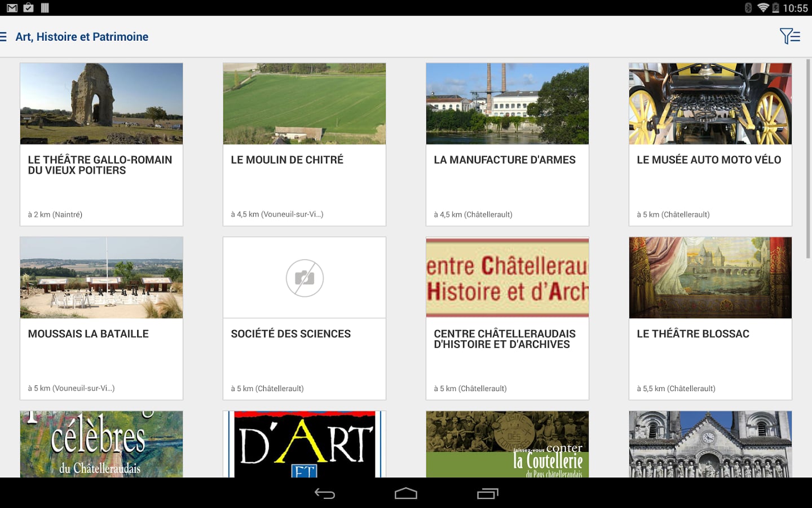Screen dimensions: 812x508
Task: Tap 'à 5 km (Vouneuil-sur-Vi...)' distance text
Action: [x=71, y=388]
